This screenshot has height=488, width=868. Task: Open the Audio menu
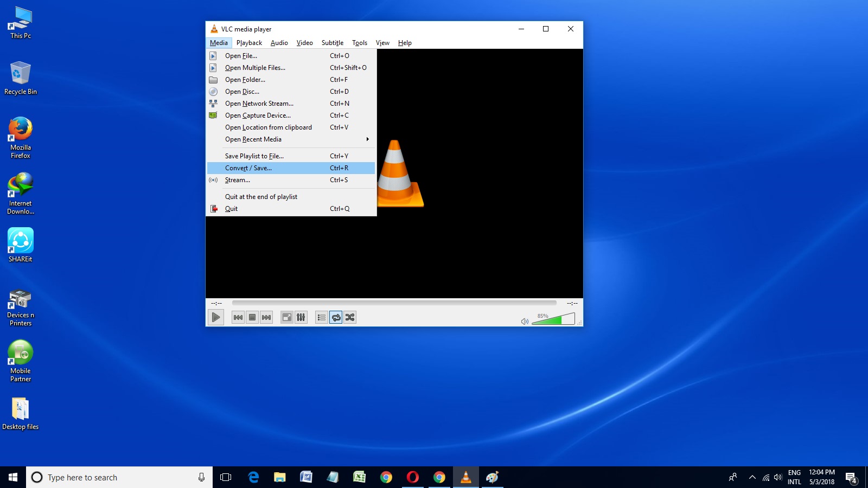[x=279, y=43]
